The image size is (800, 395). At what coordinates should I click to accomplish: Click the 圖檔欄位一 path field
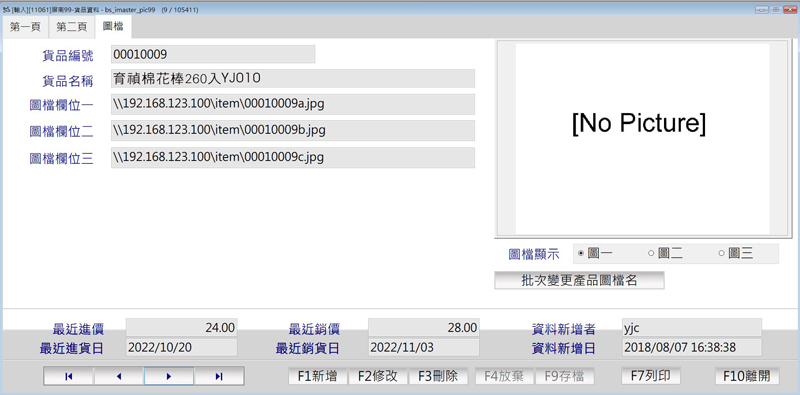[293, 104]
